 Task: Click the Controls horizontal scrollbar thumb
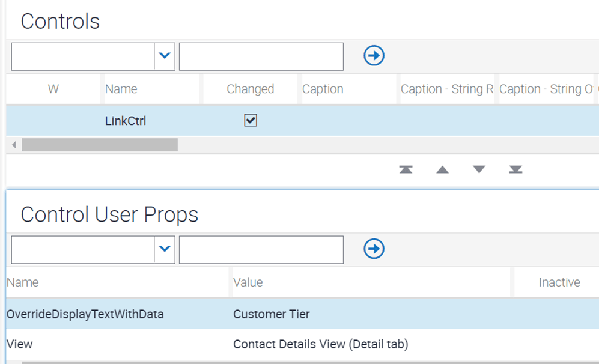(x=100, y=145)
